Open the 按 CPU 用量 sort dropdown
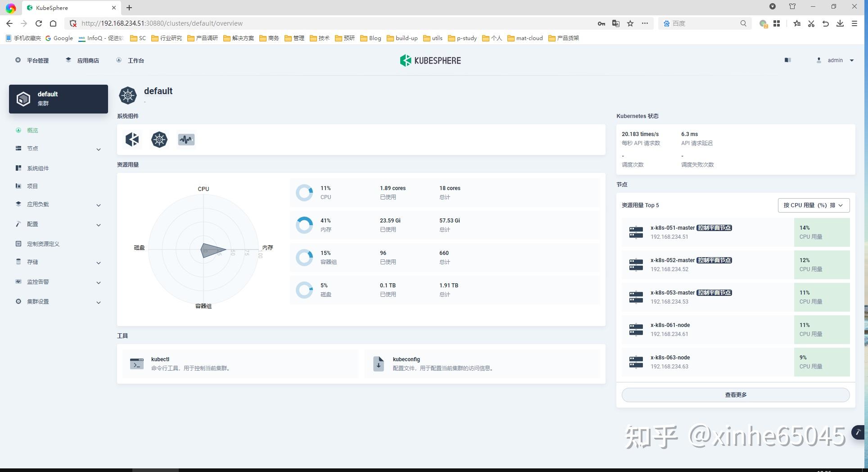This screenshot has width=868, height=472. (x=814, y=205)
